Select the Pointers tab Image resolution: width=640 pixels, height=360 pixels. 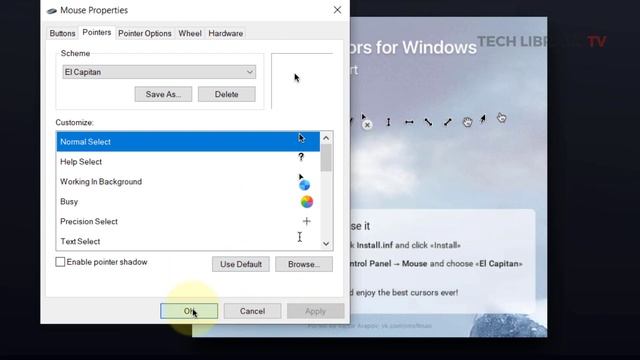(97, 33)
